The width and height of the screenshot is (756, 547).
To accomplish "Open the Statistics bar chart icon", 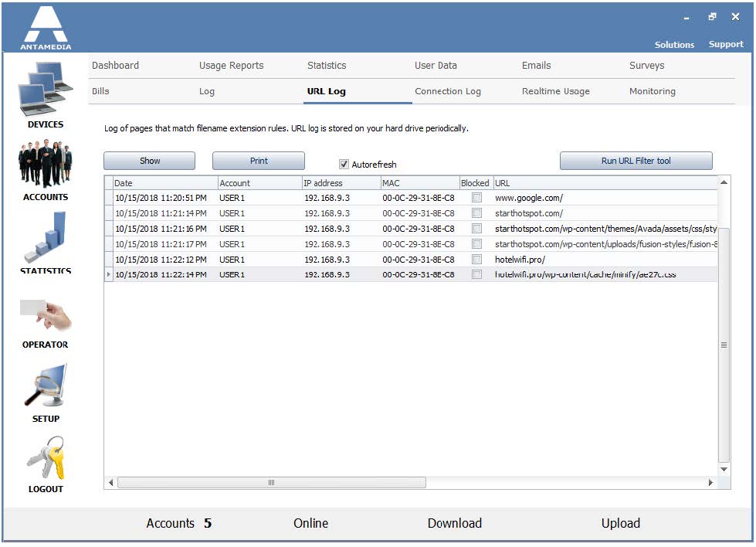I will tap(46, 237).
